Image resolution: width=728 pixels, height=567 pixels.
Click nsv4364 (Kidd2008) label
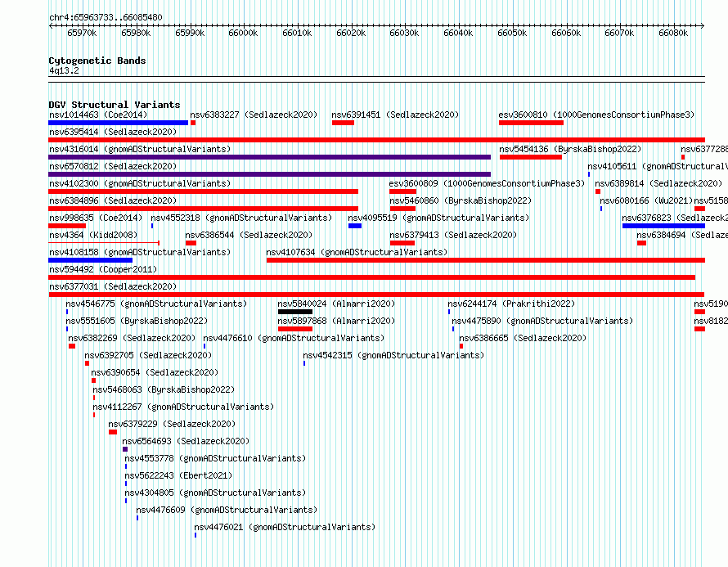(x=93, y=235)
